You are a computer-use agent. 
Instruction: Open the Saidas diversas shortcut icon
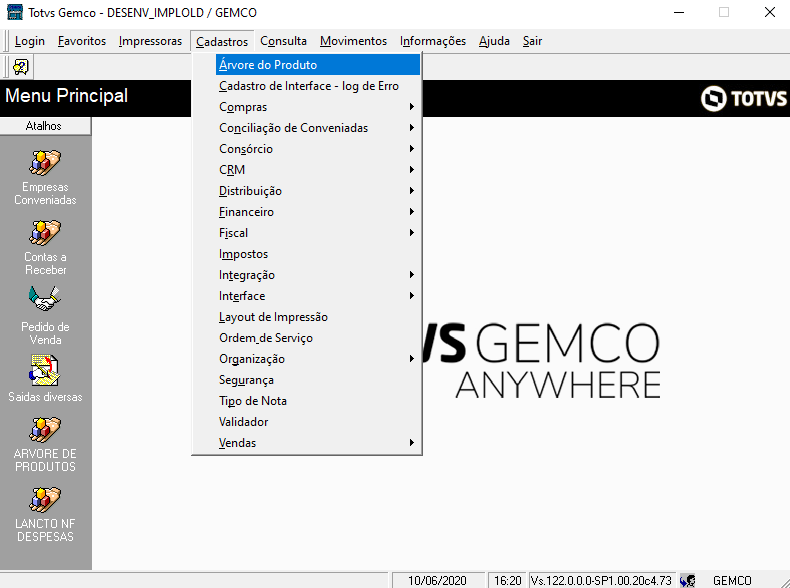(x=45, y=371)
